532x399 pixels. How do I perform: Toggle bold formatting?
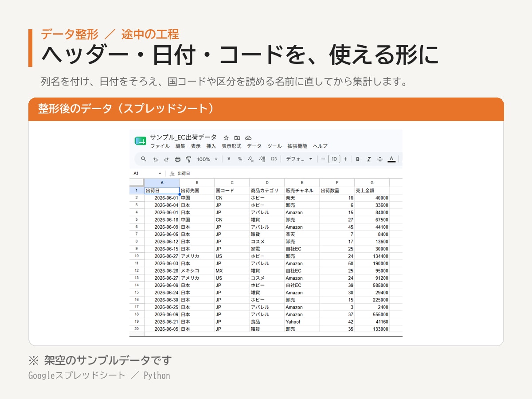[x=358, y=159]
